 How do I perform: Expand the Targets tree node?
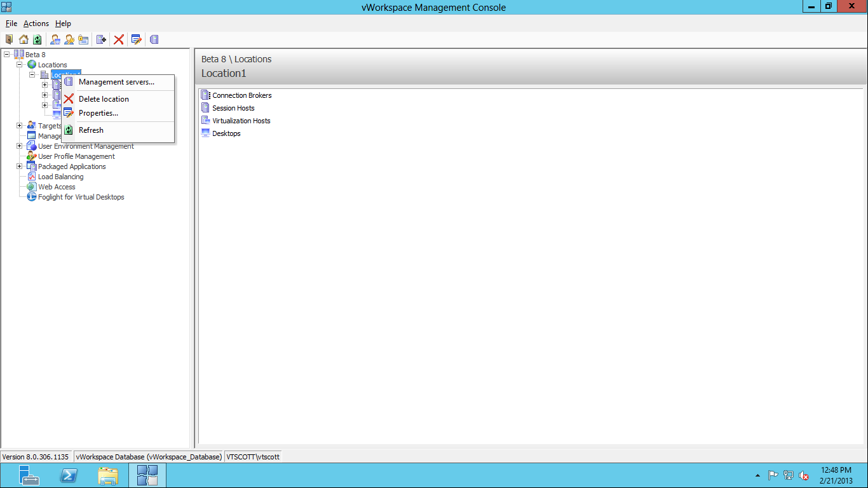[20, 126]
